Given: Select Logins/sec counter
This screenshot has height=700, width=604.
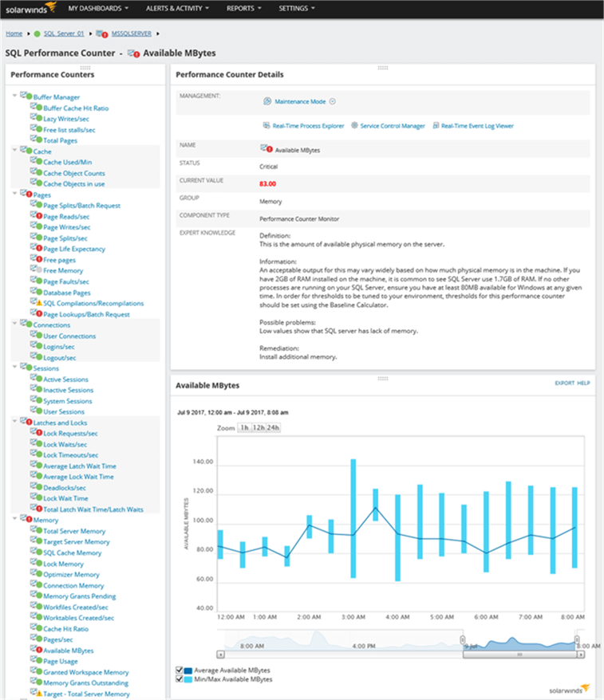Looking at the screenshot, I should pyautogui.click(x=59, y=347).
